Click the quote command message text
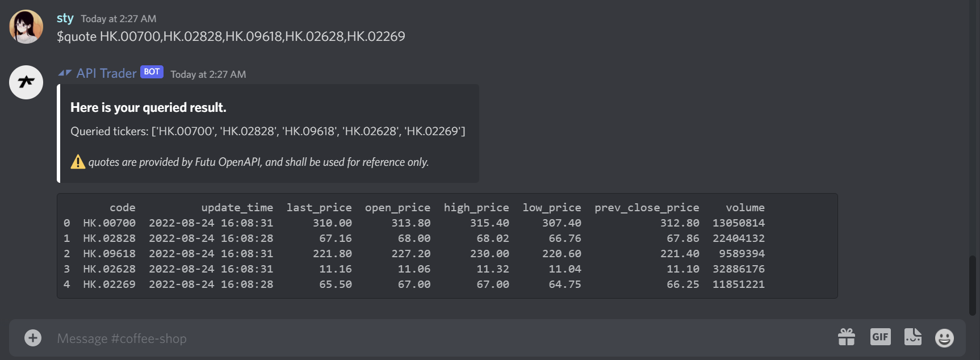The height and width of the screenshot is (360, 980). tap(231, 36)
